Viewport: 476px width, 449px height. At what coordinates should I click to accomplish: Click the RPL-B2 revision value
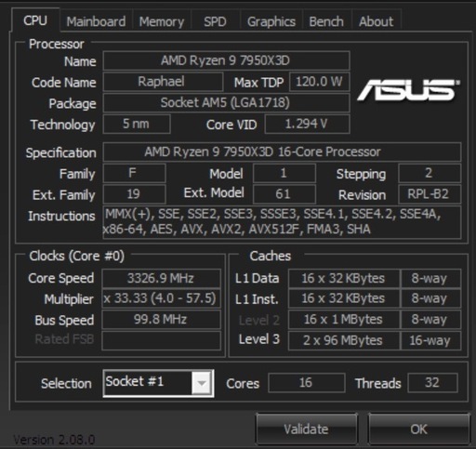point(430,194)
